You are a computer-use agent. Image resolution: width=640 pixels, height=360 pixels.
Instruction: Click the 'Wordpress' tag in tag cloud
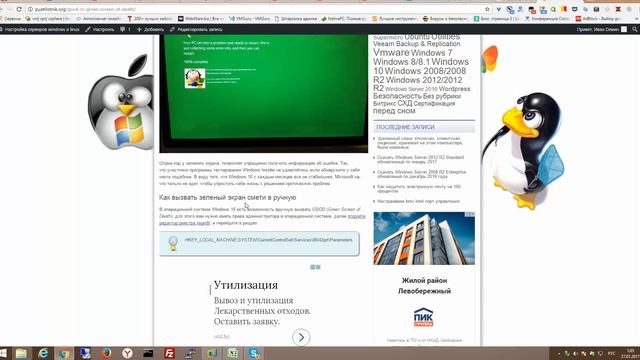pyautogui.click(x=454, y=89)
